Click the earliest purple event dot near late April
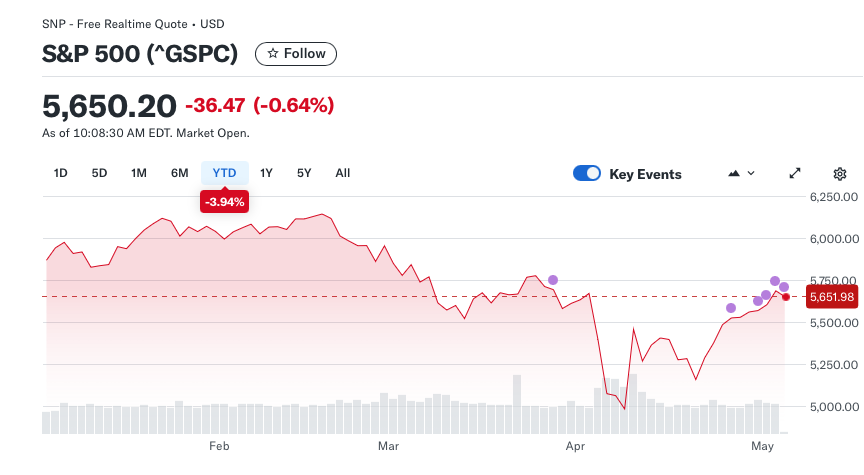 click(x=731, y=308)
